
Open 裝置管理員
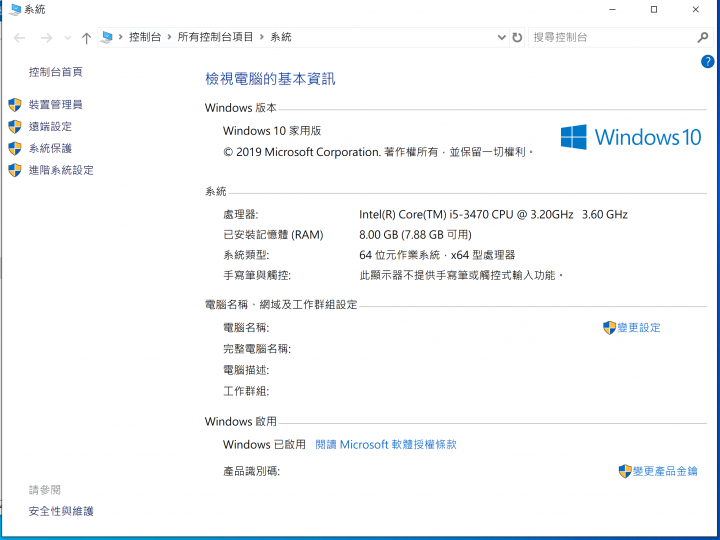pyautogui.click(x=56, y=105)
